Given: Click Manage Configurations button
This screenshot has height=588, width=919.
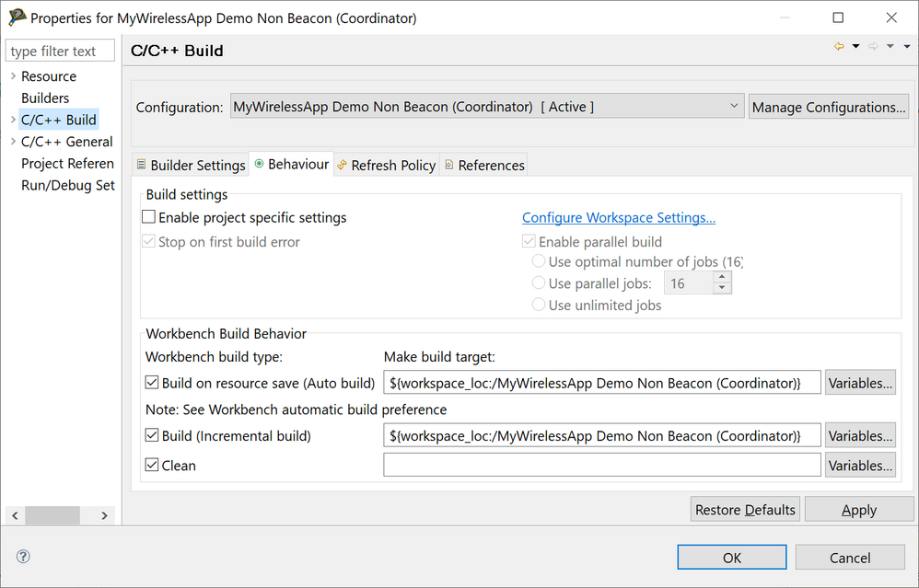Looking at the screenshot, I should 828,108.
